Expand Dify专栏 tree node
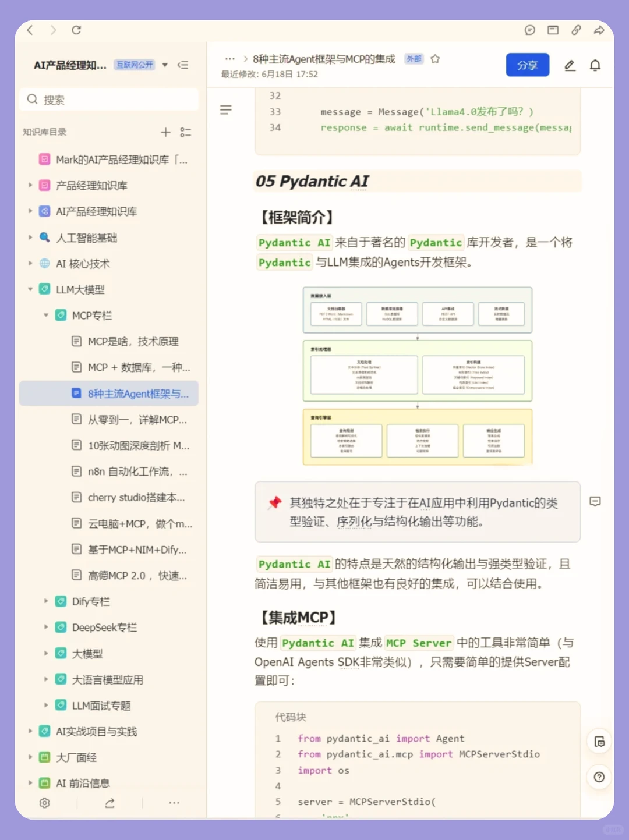Viewport: 629px width, 840px height. click(x=46, y=601)
